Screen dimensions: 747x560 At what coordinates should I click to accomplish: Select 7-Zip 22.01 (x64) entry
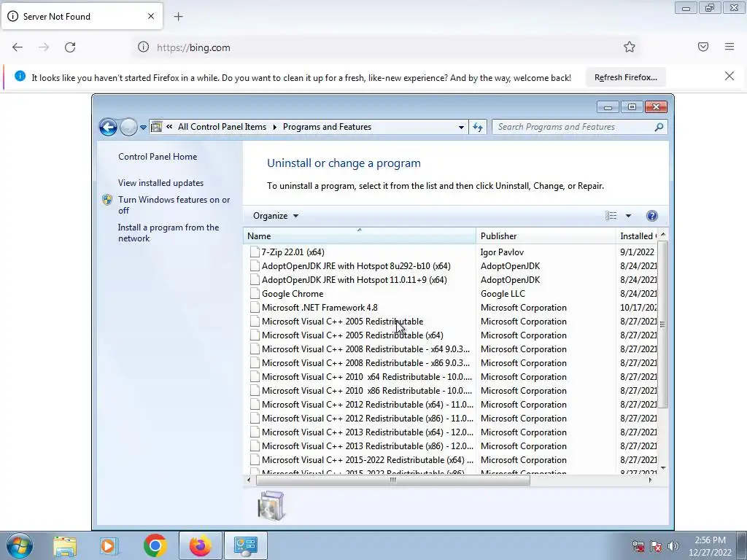(293, 252)
